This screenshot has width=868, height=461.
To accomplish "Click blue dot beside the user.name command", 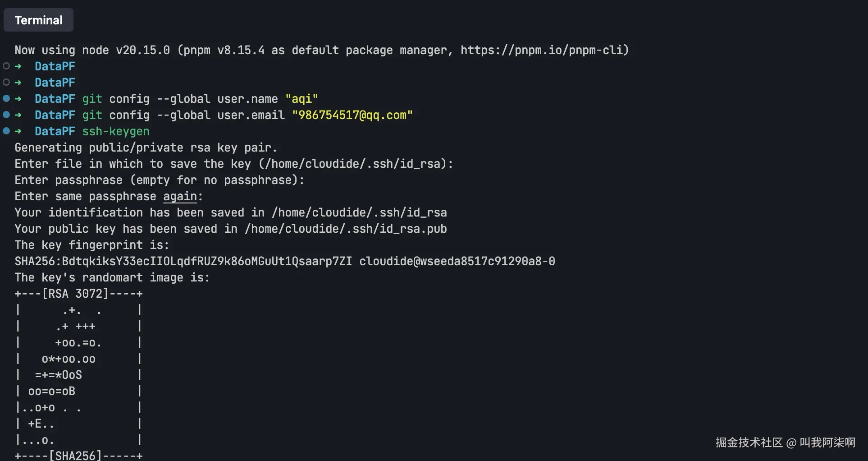I will coord(6,98).
